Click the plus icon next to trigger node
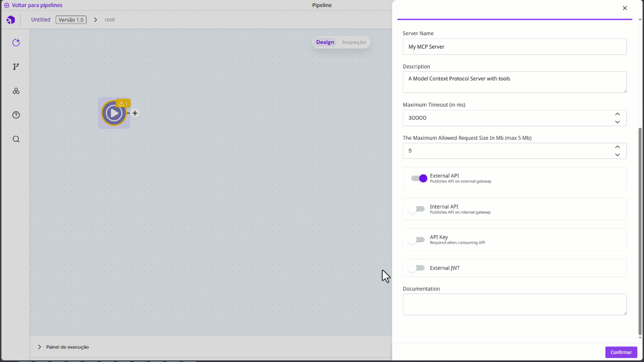 [135, 113]
